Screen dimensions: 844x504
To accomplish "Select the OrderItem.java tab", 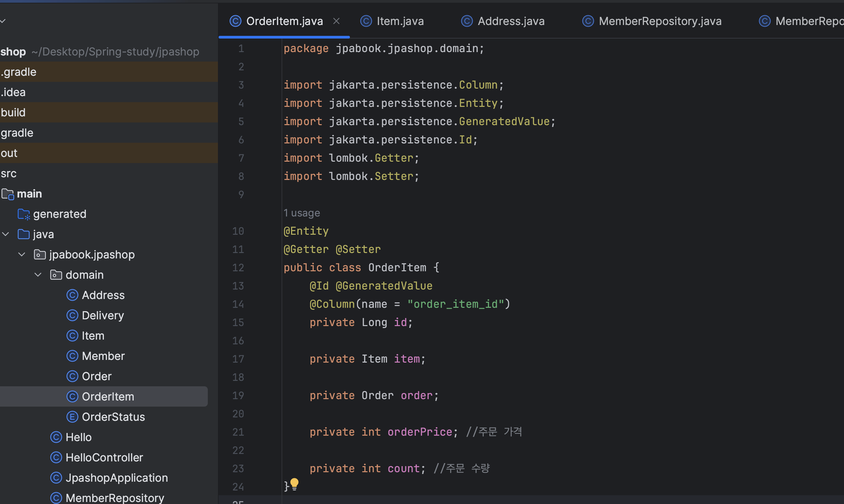I will pos(284,21).
